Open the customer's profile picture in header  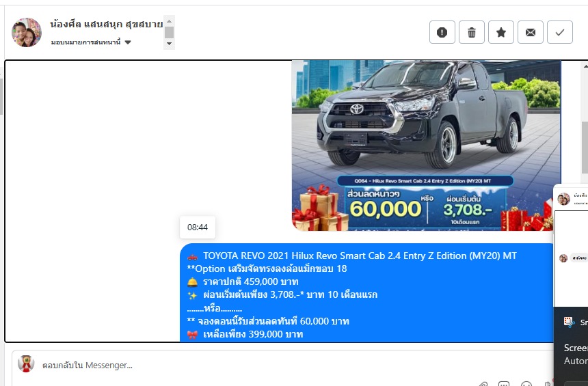[x=26, y=32]
